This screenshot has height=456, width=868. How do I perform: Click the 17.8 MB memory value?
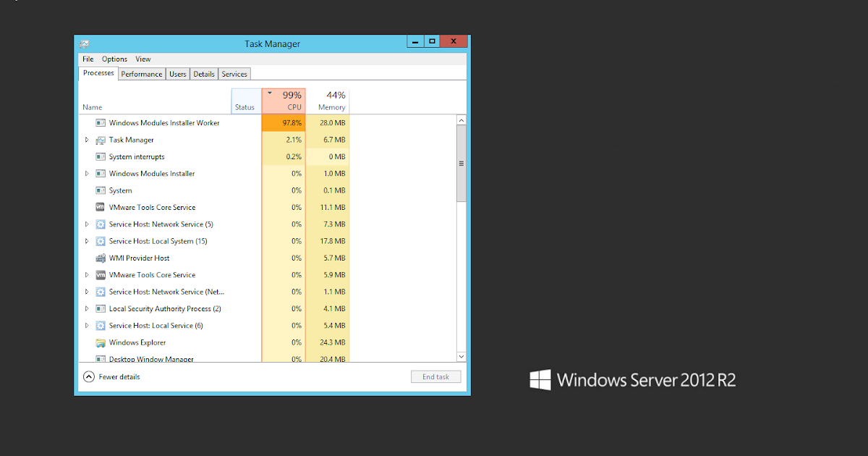click(333, 241)
